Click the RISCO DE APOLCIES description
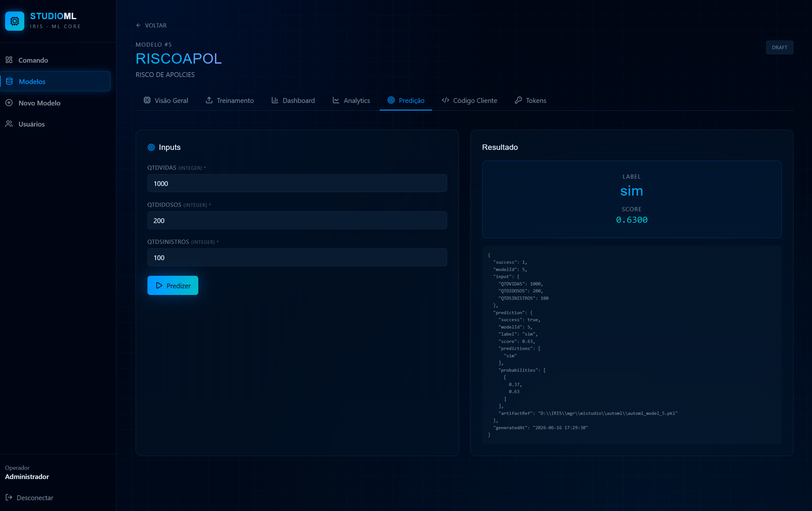Image resolution: width=812 pixels, height=511 pixels. pyautogui.click(x=165, y=74)
